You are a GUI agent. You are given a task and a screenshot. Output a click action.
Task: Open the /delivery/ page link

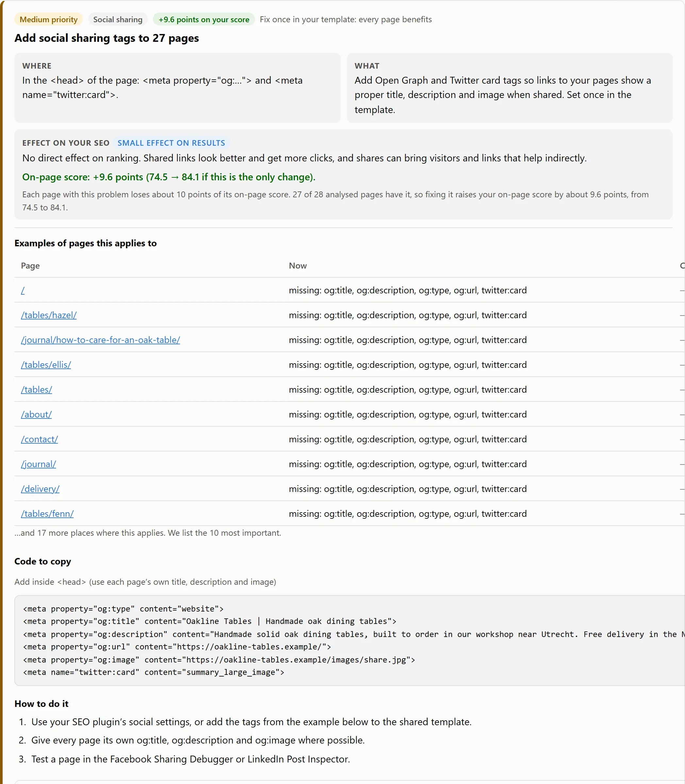point(40,489)
